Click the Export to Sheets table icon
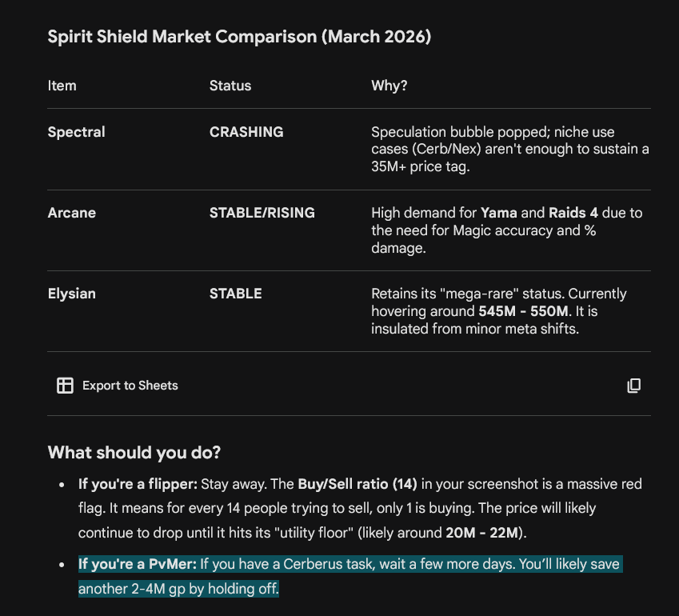The image size is (679, 616). 65,385
